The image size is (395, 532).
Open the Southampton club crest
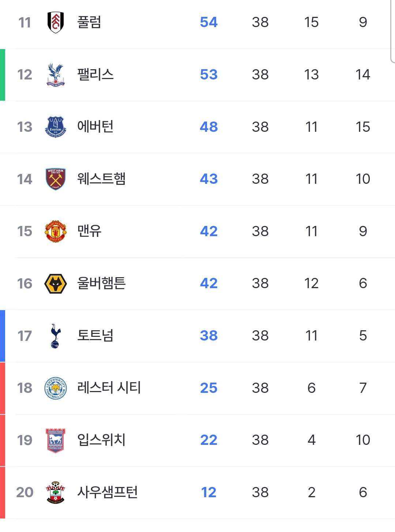56,492
